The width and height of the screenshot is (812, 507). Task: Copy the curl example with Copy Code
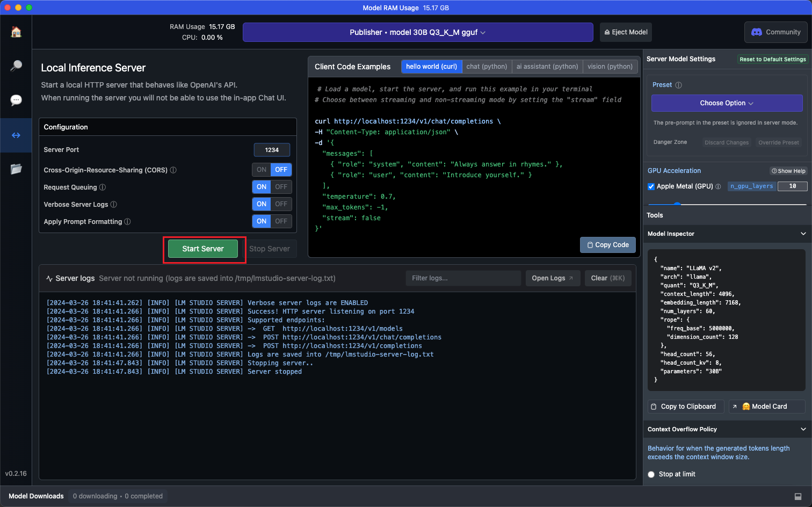point(608,245)
